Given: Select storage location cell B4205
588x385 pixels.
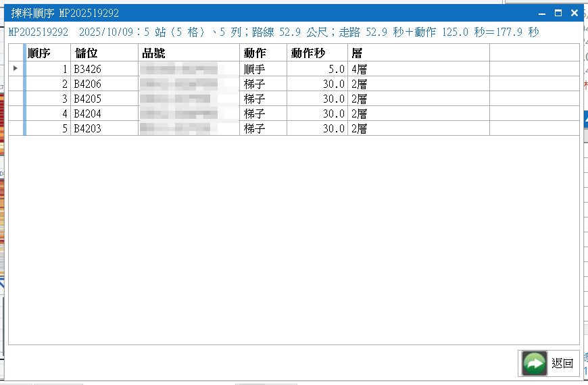Looking at the screenshot, I should [x=104, y=99].
